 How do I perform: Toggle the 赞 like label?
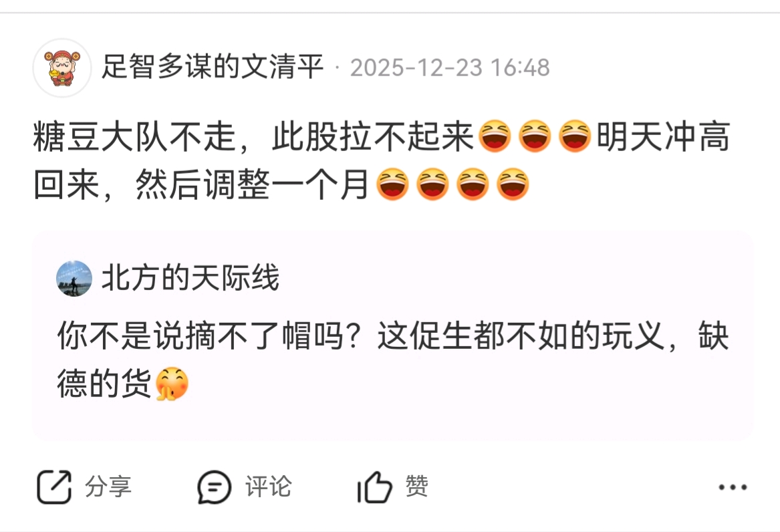(x=416, y=486)
